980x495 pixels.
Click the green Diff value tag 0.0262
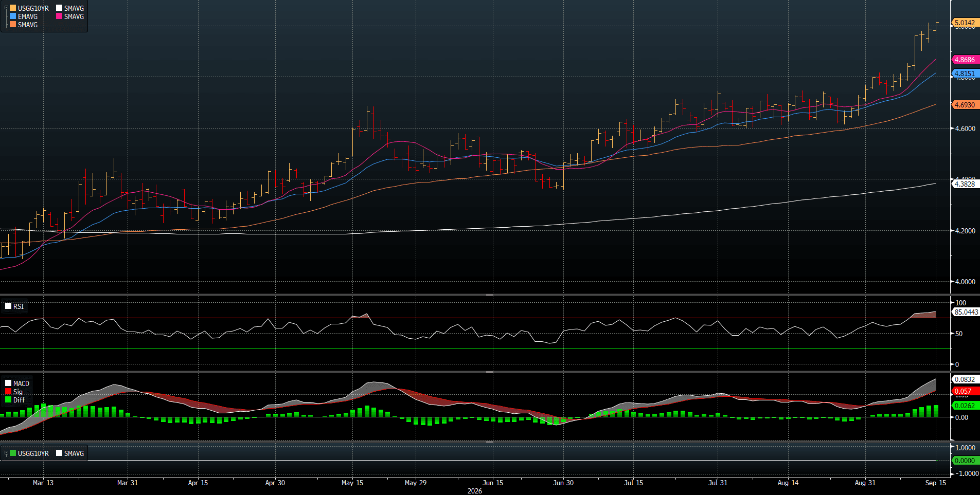965,406
